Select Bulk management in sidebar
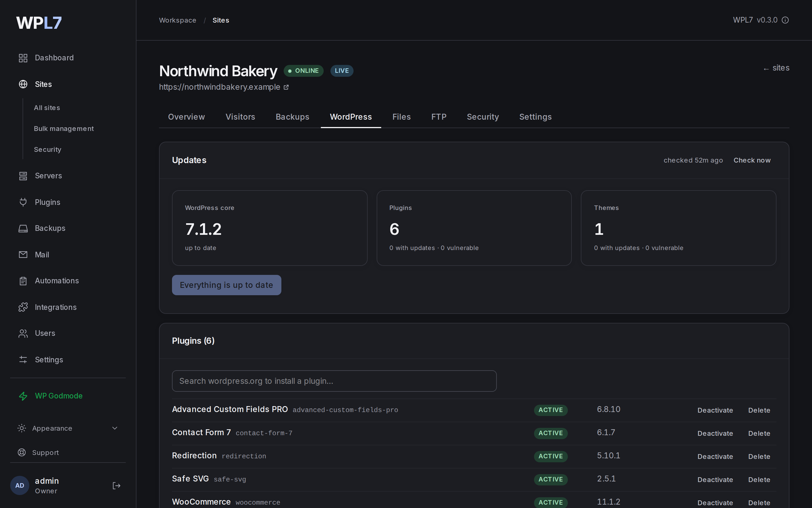Screen dimensions: 812x508 64,129
